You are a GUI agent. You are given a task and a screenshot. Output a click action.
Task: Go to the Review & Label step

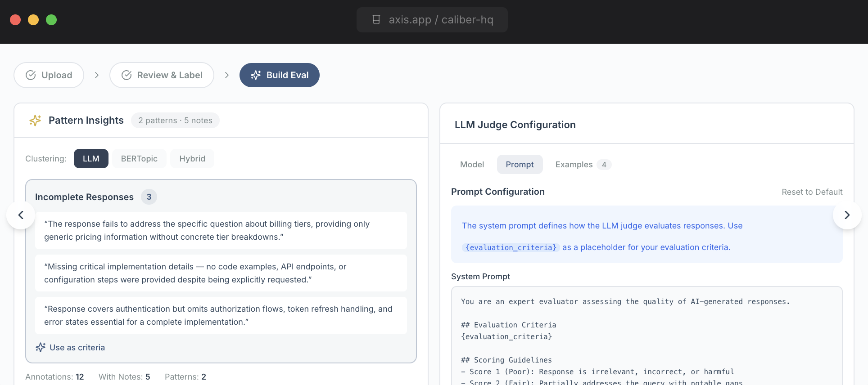[162, 75]
